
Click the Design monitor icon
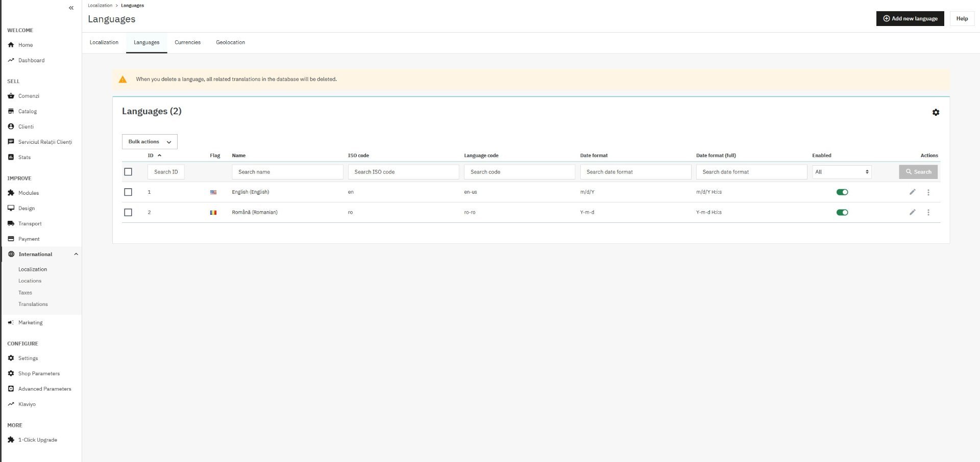[11, 208]
